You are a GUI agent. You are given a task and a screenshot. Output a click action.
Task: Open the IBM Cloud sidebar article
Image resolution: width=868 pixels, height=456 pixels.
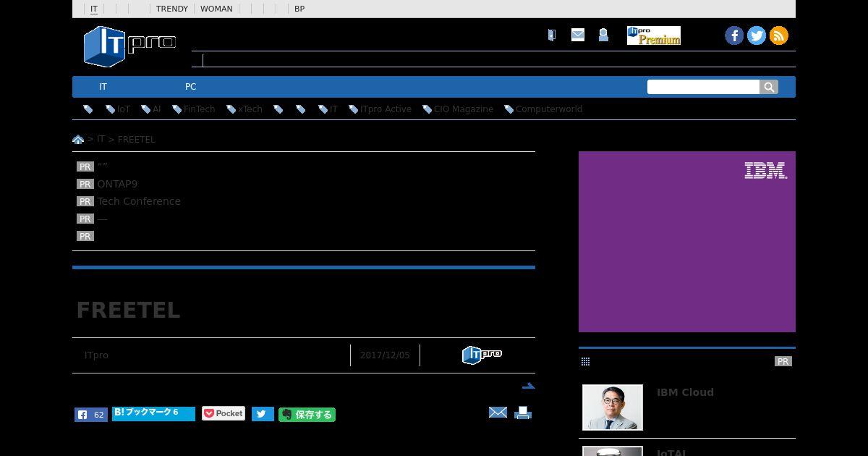click(685, 392)
